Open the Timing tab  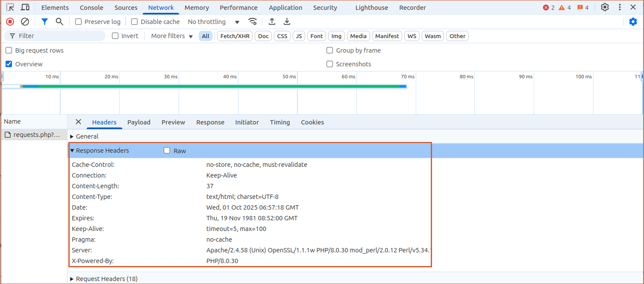(279, 122)
